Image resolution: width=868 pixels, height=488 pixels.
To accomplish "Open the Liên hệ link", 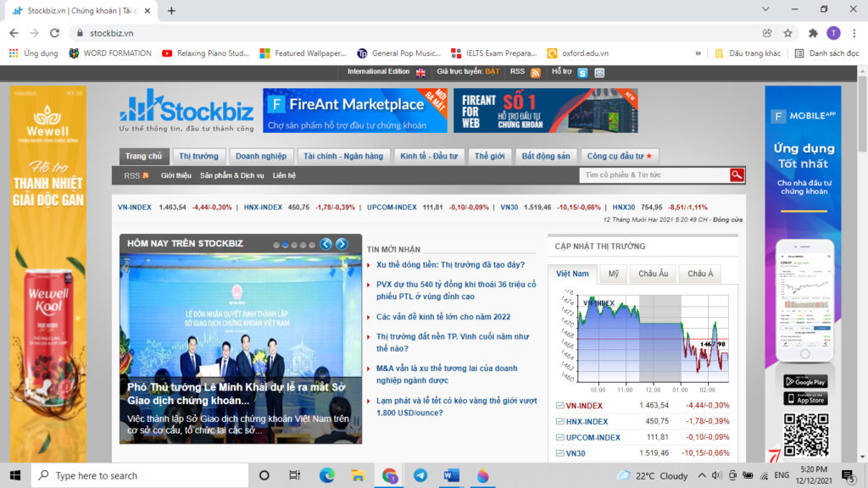I will (x=284, y=175).
